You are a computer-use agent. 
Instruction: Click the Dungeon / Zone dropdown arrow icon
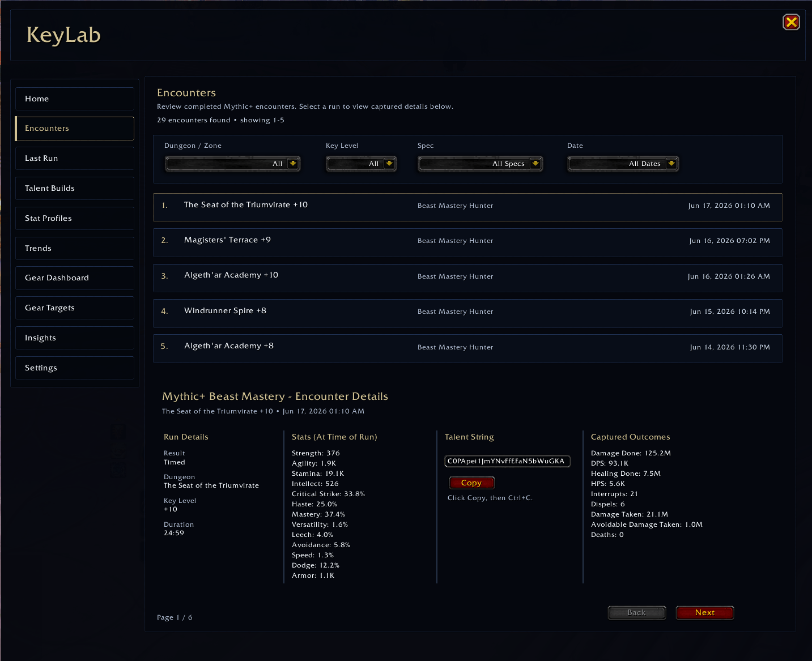point(293,164)
